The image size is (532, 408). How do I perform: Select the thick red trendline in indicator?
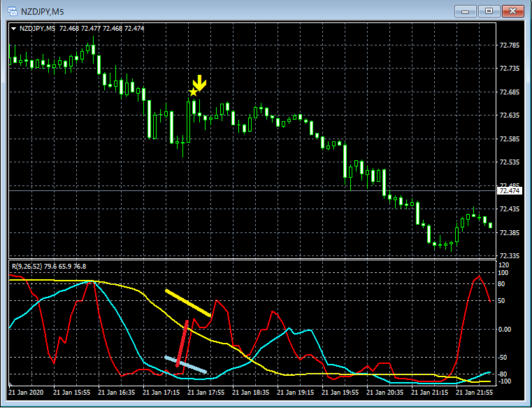(x=182, y=343)
